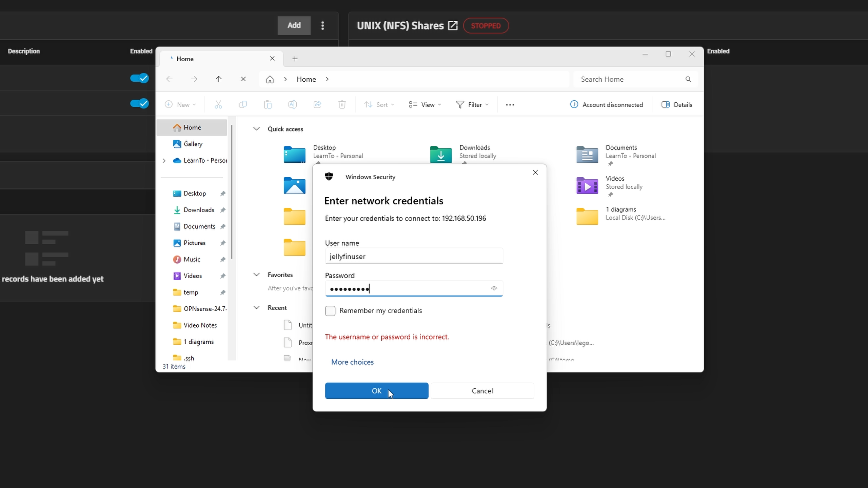Click the Copy icon in Explorer toolbar
The height and width of the screenshot is (488, 868).
pos(243,105)
